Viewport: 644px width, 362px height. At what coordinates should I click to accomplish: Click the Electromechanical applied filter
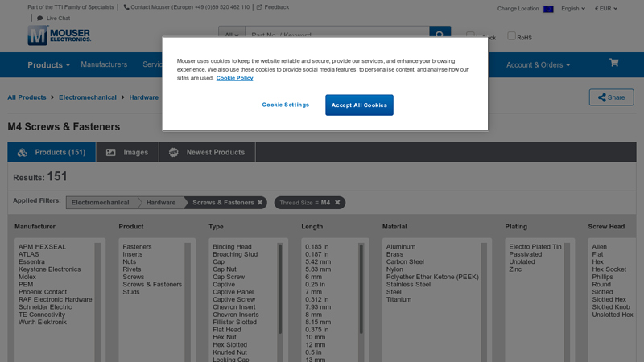point(100,203)
